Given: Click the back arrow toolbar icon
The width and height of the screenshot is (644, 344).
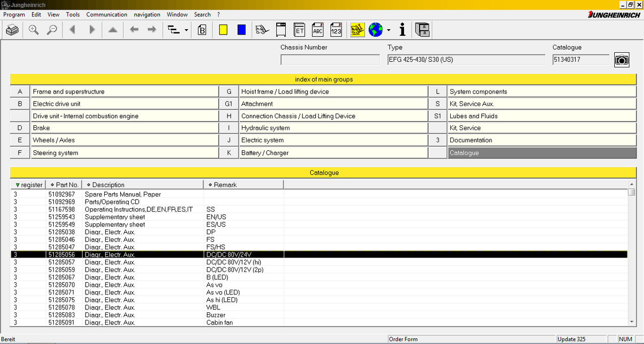Looking at the screenshot, I should click(134, 30).
